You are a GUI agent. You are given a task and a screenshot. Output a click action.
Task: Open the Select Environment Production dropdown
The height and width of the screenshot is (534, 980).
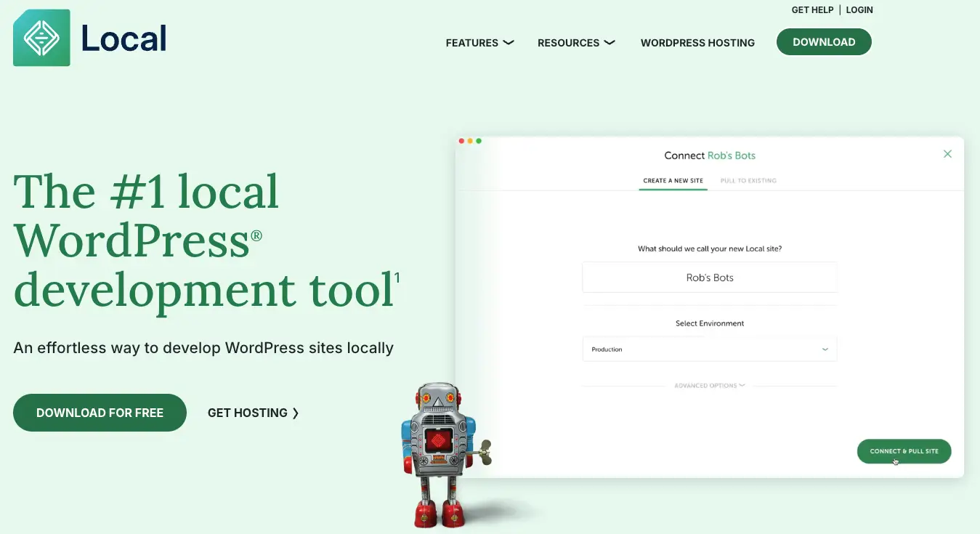pyautogui.click(x=710, y=349)
